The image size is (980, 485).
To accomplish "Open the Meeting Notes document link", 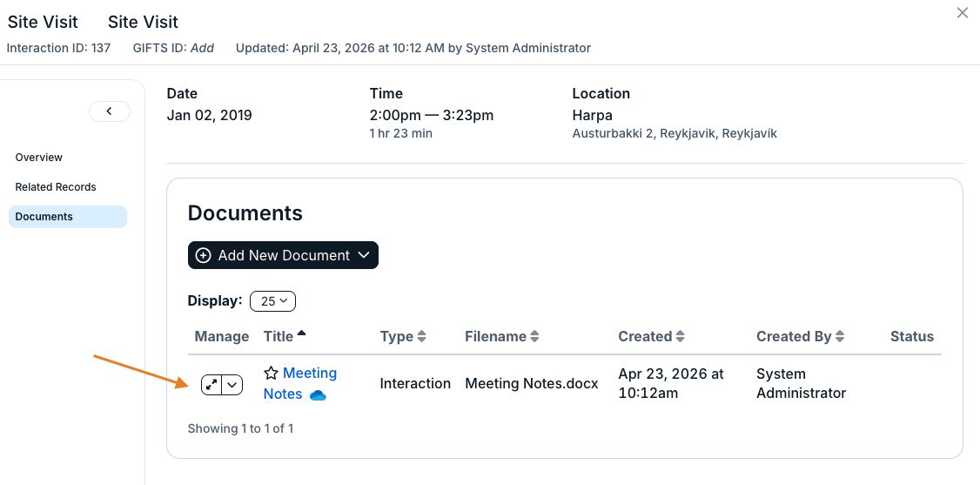I will pyautogui.click(x=300, y=383).
